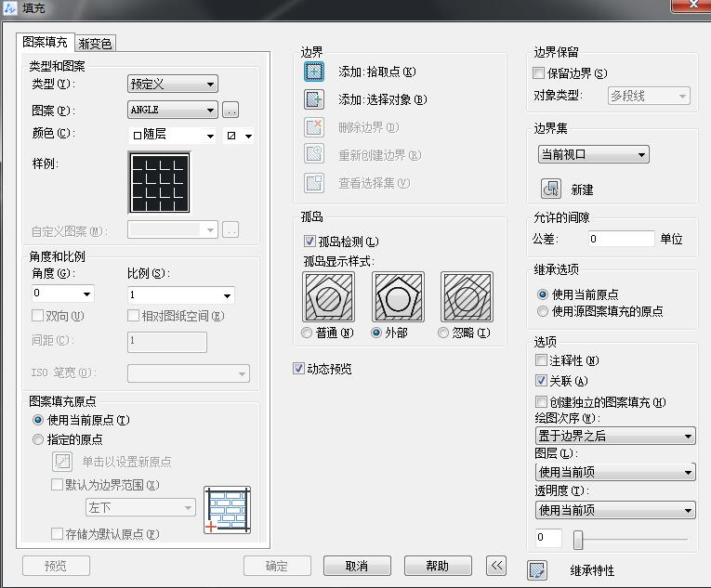This screenshot has width=711, height=588.
Task: Click the Use Current Origin (使用当前原点(T)) radio
Action: [38, 420]
